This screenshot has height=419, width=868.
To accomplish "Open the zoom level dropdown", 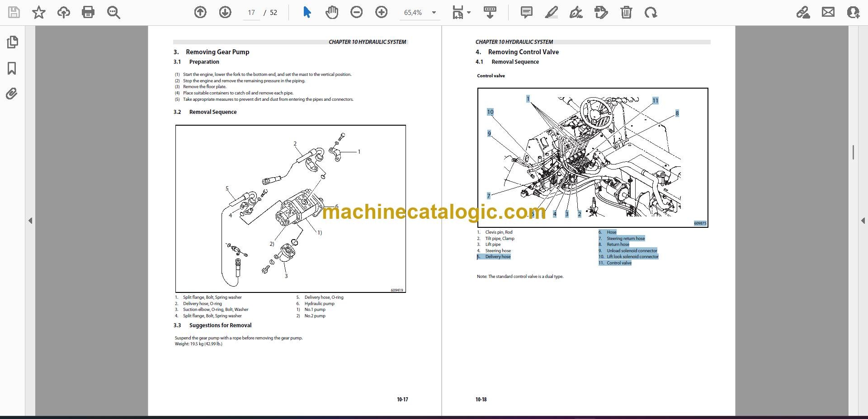I will (x=434, y=13).
